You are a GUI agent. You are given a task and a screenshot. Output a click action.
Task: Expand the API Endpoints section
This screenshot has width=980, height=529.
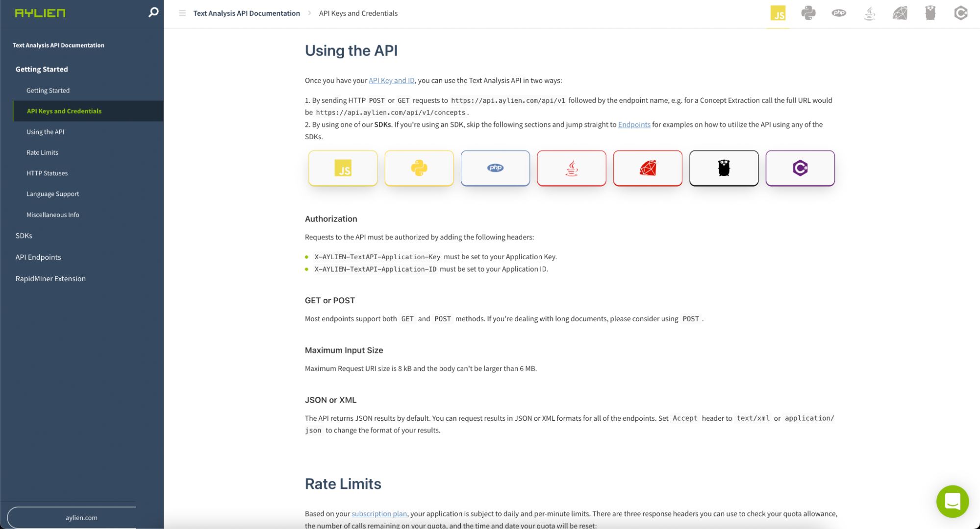[x=38, y=257]
